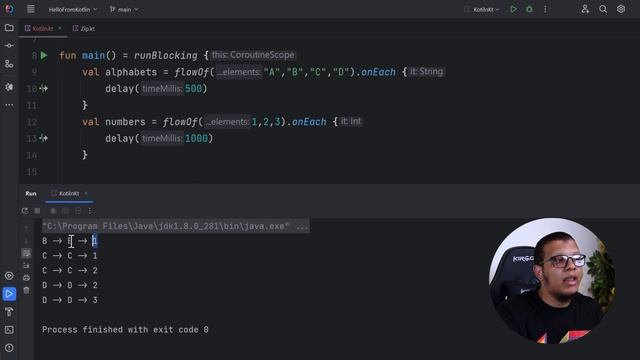Open Run toolbar more options
Image resolution: width=640 pixels, height=360 pixels.
[90, 211]
